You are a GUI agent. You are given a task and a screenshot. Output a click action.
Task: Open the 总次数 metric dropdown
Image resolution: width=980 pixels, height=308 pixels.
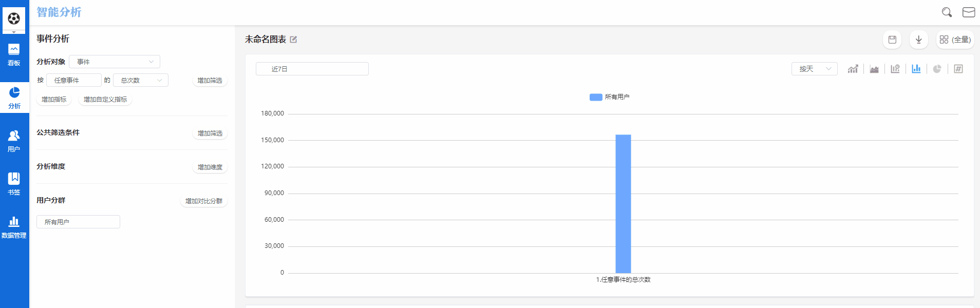click(x=141, y=80)
